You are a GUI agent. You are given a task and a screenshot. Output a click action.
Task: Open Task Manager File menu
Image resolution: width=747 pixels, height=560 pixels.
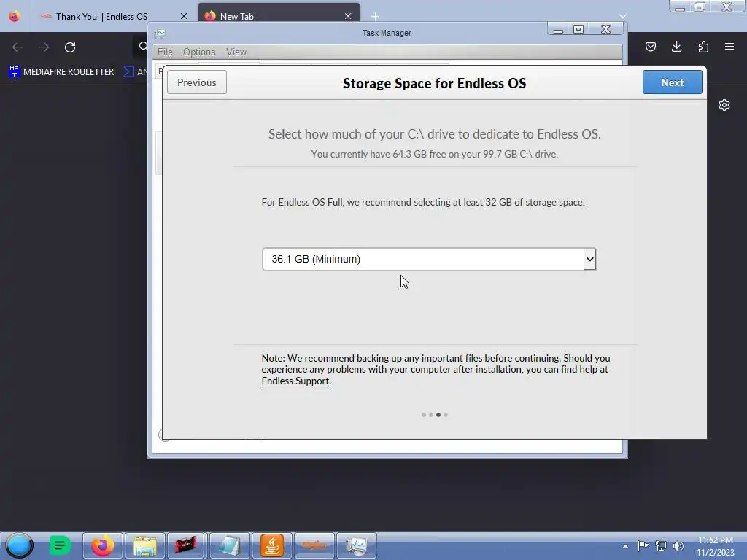(x=165, y=52)
